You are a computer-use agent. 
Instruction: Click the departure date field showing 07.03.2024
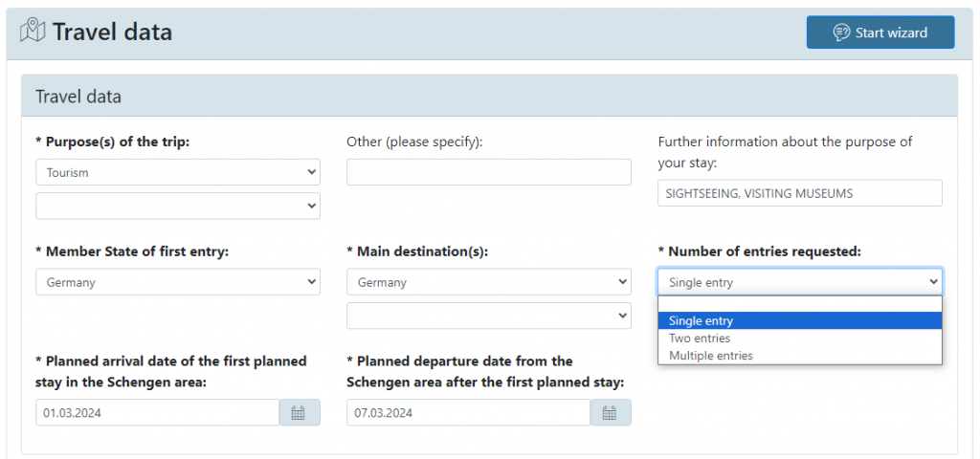pos(468,413)
